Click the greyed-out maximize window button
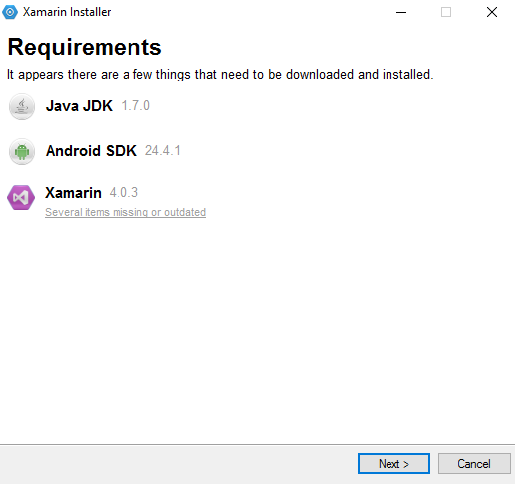 coord(446,12)
